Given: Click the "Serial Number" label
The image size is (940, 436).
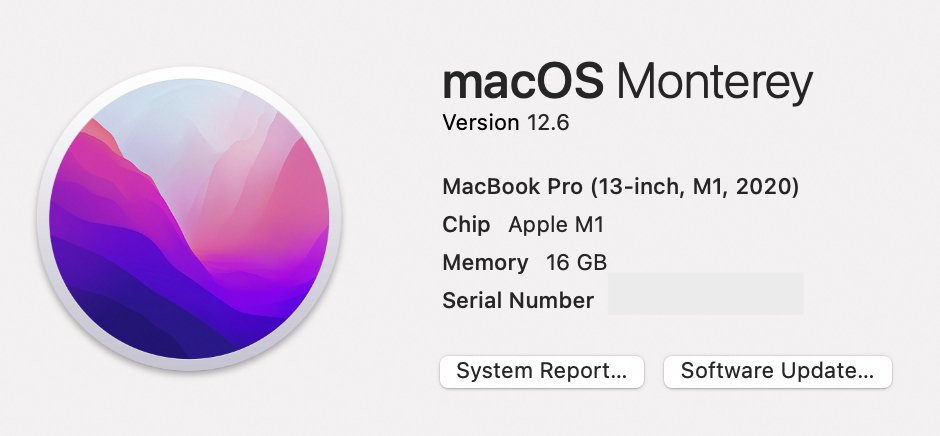Looking at the screenshot, I should click(518, 300).
